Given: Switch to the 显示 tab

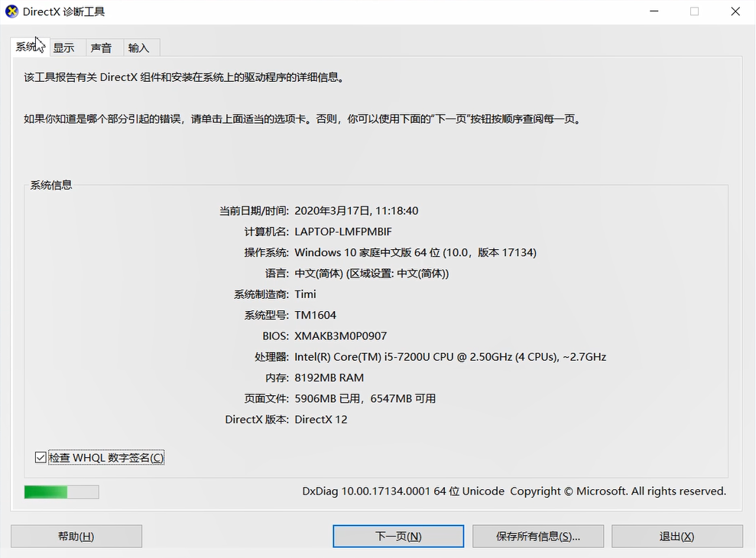Looking at the screenshot, I should click(x=65, y=47).
